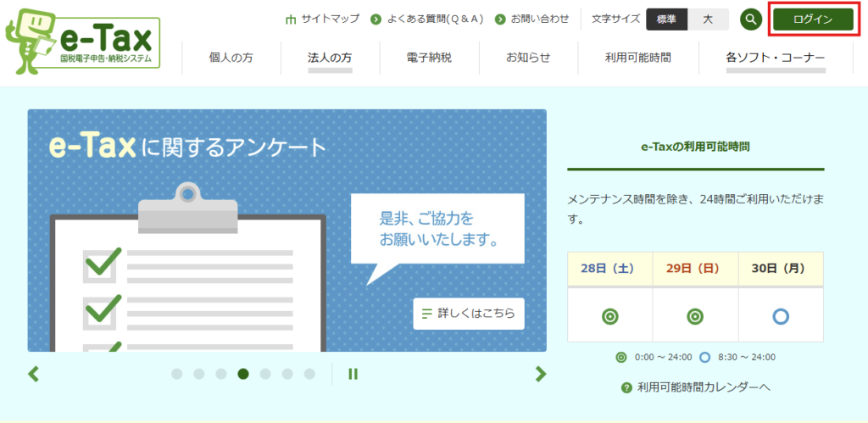Viewport: 868px width, 423px height.
Task: Click the 29日(日) date cell
Action: [x=695, y=269]
